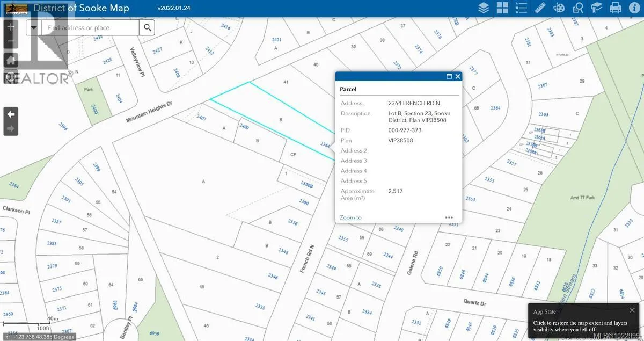The height and width of the screenshot is (341, 644).
Task: Select the Measurement ruler tool
Action: [x=540, y=8]
